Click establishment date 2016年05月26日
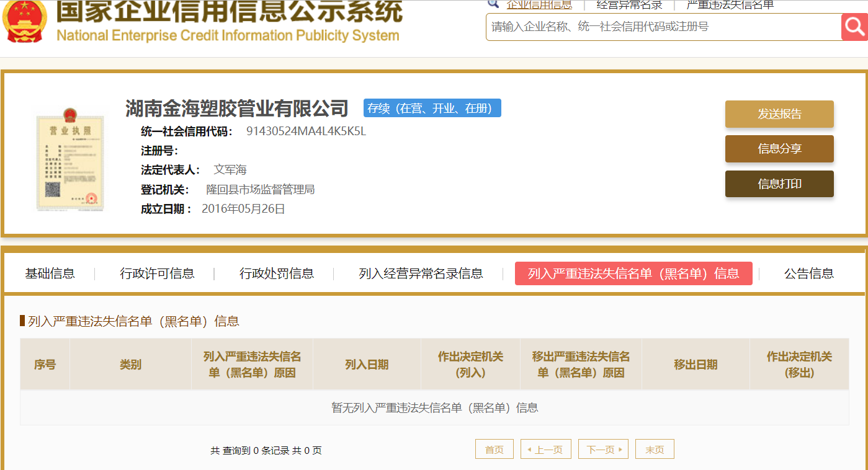Viewport: 868px width, 470px height. click(x=243, y=209)
